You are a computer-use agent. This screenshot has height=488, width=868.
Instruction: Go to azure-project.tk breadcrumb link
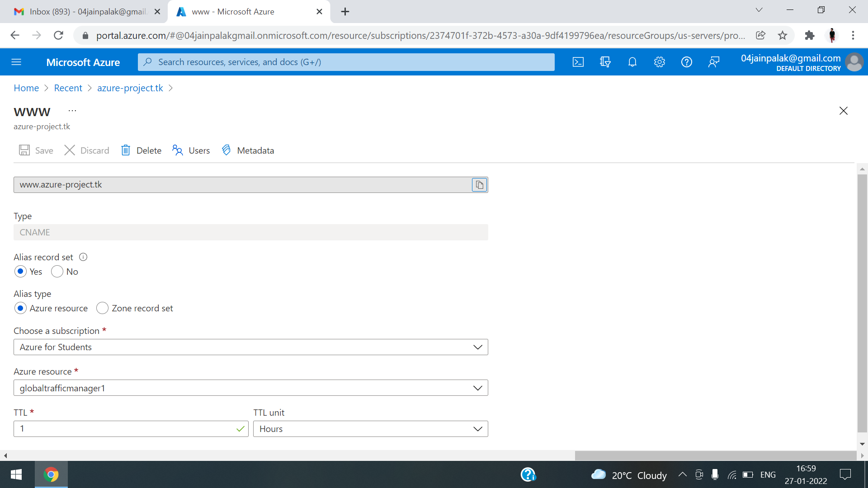click(x=130, y=88)
